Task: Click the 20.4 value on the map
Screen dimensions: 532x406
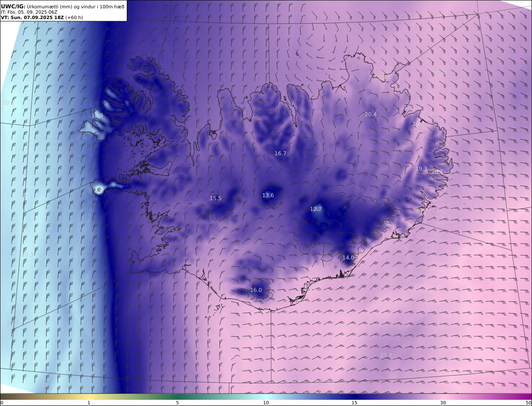Action: click(370, 115)
